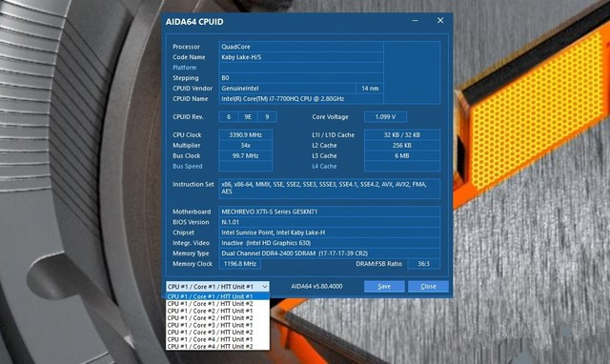Select CPU #1 / Core #2 / HTT Unit #1 option

coord(217,311)
